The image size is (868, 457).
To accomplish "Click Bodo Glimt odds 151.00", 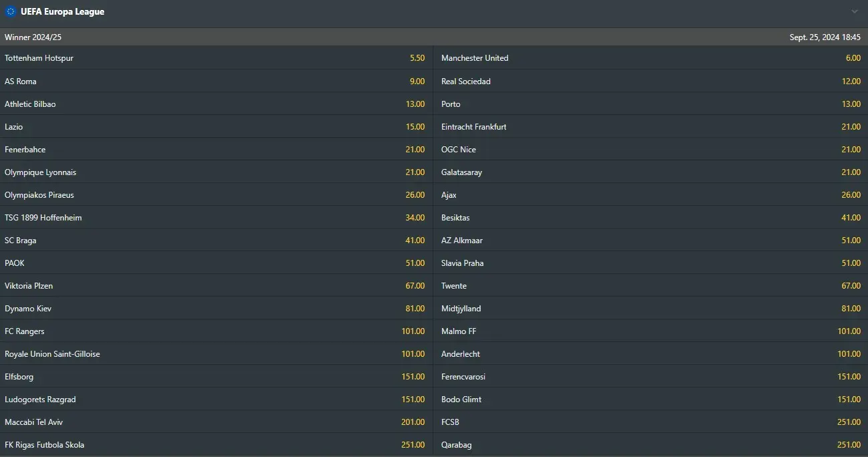I will click(x=849, y=400).
